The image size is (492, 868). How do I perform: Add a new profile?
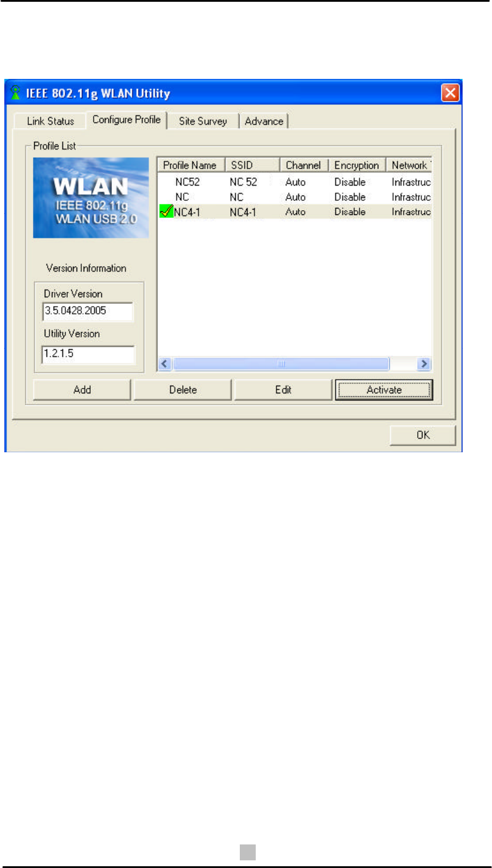pos(82,390)
